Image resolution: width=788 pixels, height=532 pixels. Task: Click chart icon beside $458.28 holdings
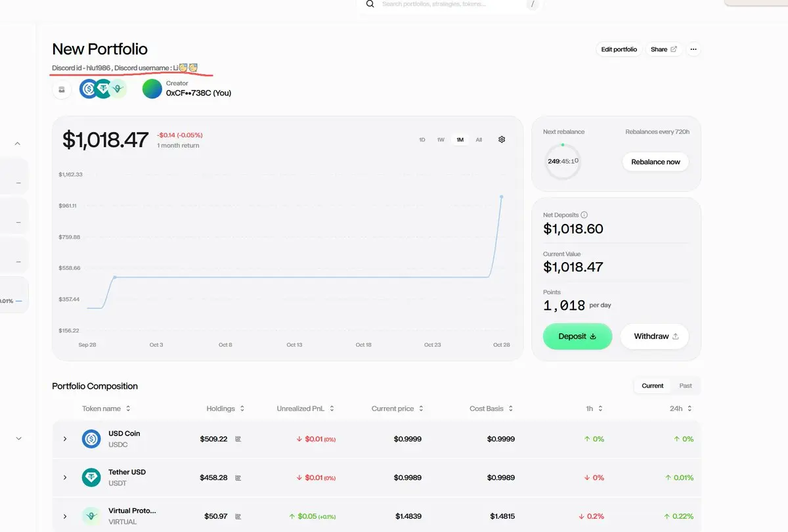(x=238, y=477)
